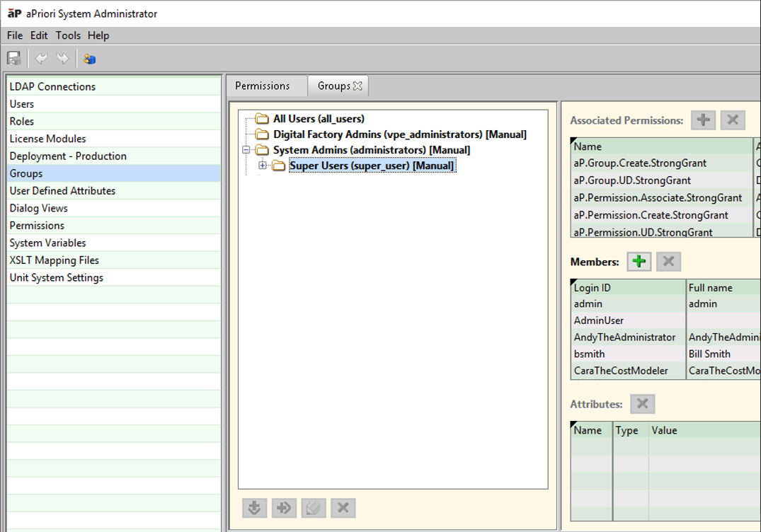This screenshot has width=761, height=532.
Task: Click the delete group X icon
Action: [343, 508]
